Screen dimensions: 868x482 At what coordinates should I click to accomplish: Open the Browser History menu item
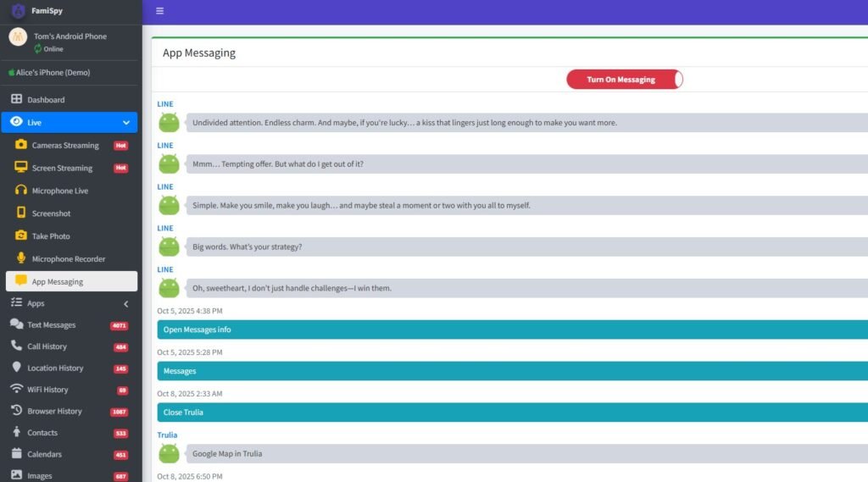54,412
